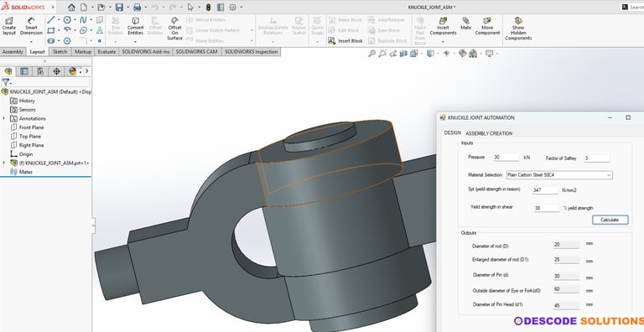Open Material Selection dropdown
Viewport: 644px width, 332px height.
click(x=559, y=175)
